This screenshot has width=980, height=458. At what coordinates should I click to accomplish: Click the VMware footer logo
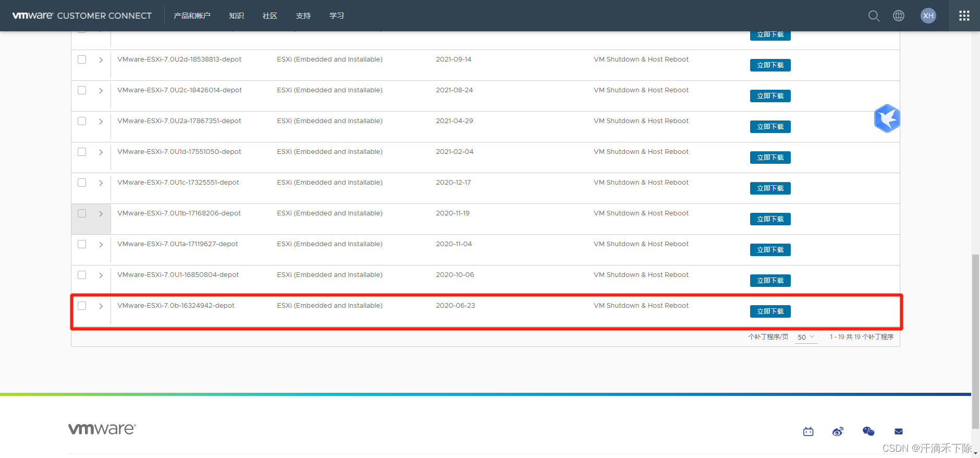pos(102,429)
